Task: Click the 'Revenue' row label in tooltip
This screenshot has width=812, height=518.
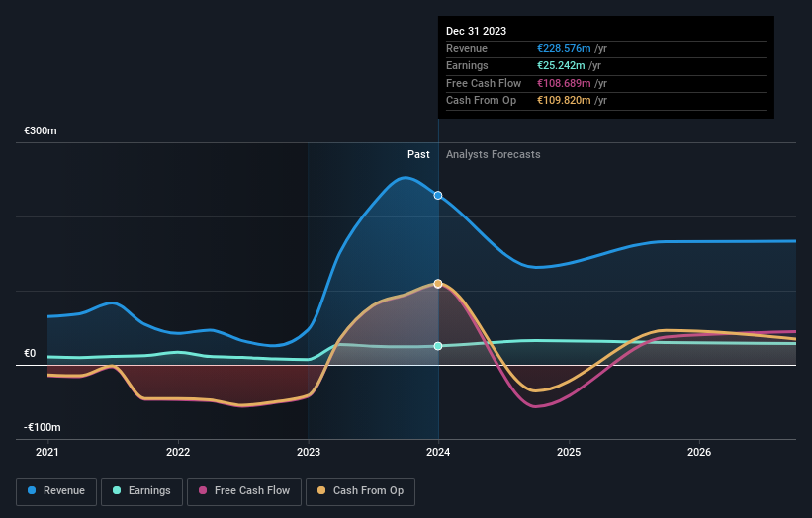Action: point(467,48)
